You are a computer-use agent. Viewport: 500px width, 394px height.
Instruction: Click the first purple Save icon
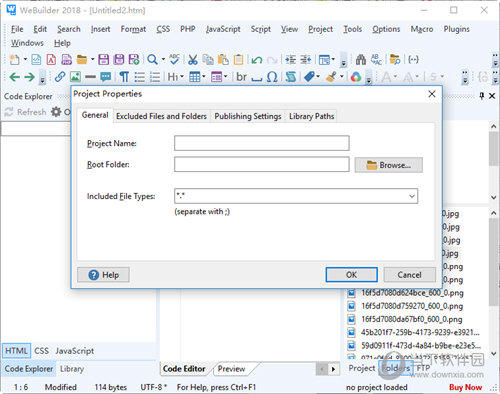[104, 60]
